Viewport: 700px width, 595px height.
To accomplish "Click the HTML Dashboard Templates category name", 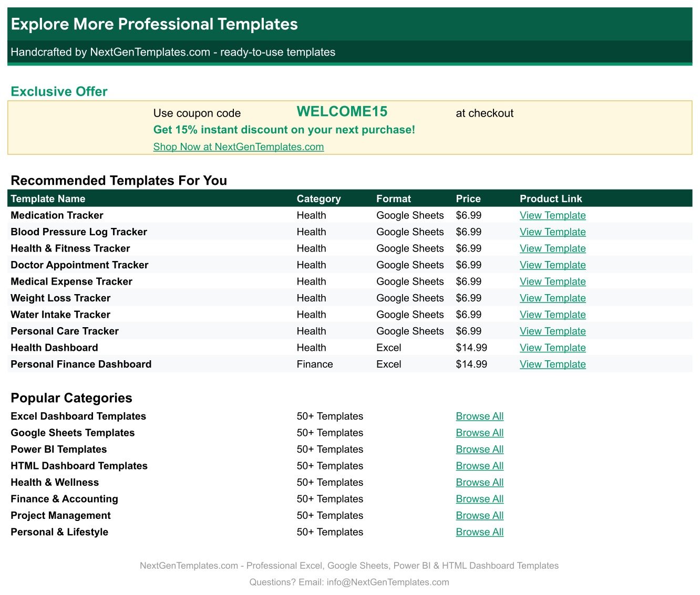I will [x=79, y=466].
